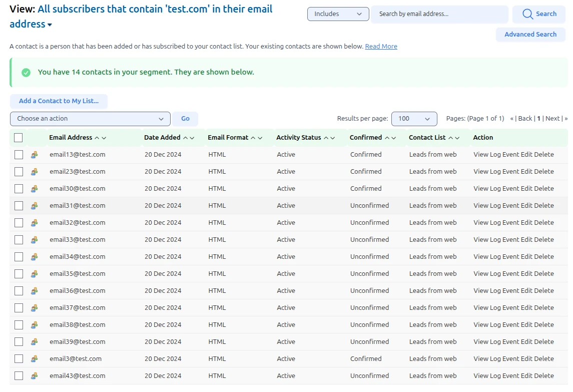Expand the View segment selector arrow

tap(50, 25)
